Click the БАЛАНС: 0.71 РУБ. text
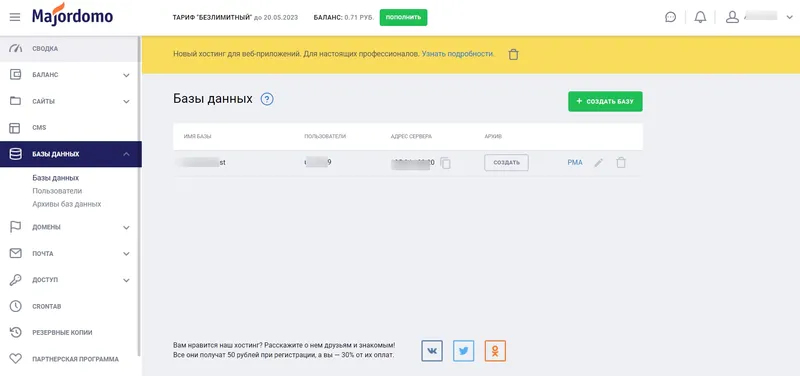 (344, 17)
